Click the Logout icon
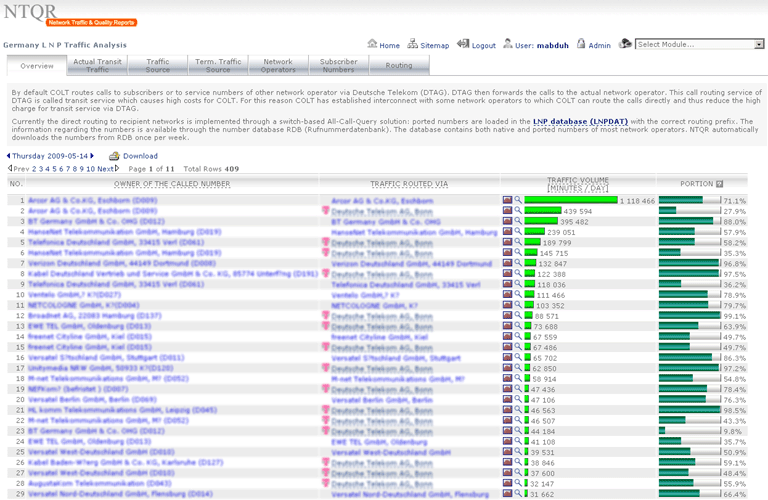768x500 pixels. [x=462, y=45]
